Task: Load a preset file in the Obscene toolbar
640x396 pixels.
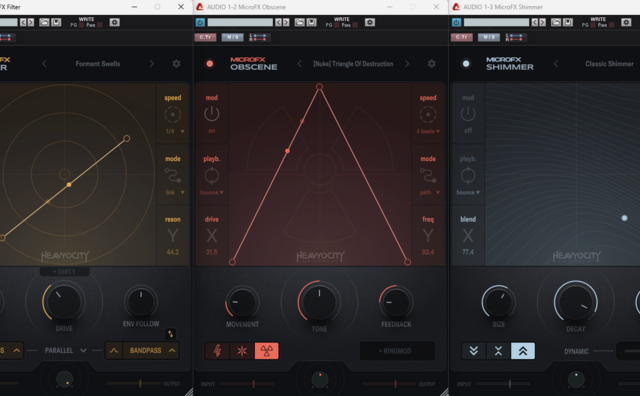Action: tap(300, 22)
